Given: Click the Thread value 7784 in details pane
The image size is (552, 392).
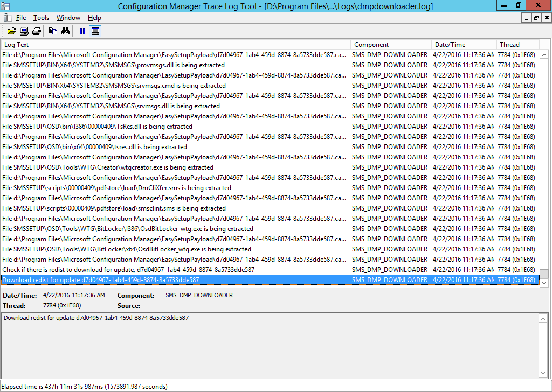Looking at the screenshot, I should tap(62, 305).
